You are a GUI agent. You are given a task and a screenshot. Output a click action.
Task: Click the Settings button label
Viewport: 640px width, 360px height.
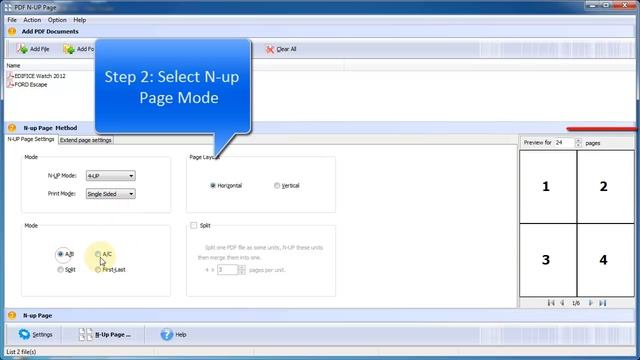pyautogui.click(x=42, y=334)
